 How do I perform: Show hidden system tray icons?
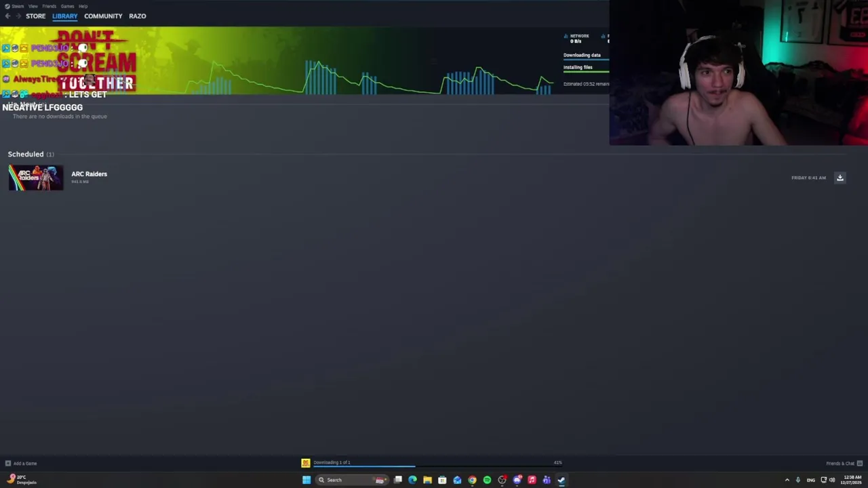[x=787, y=480]
